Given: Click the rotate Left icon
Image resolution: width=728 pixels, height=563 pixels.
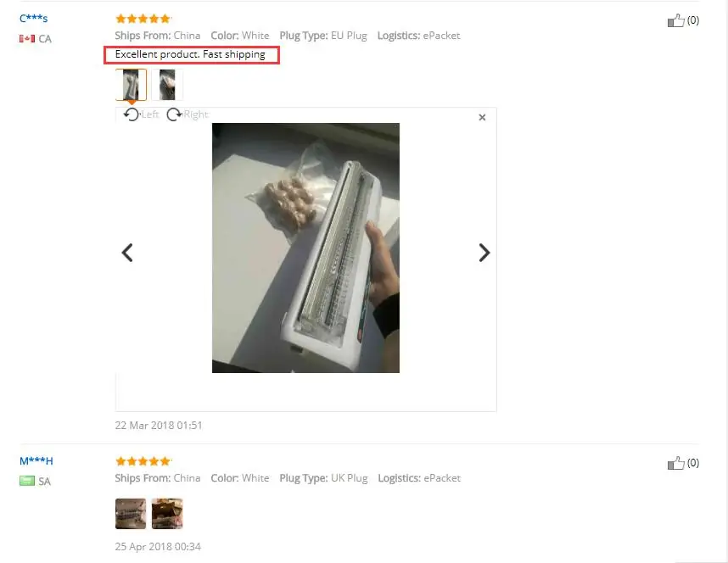Looking at the screenshot, I should click(x=132, y=114).
